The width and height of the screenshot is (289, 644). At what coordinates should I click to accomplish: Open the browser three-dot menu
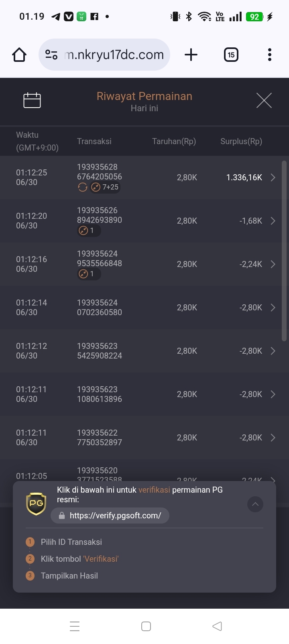coord(270,55)
